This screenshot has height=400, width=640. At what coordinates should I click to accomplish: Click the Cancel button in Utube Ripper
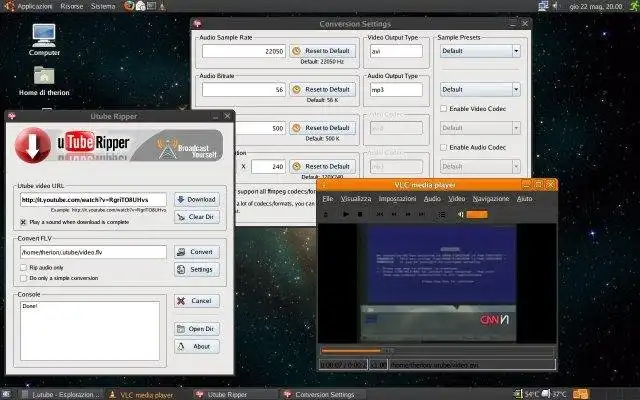pyautogui.click(x=197, y=301)
